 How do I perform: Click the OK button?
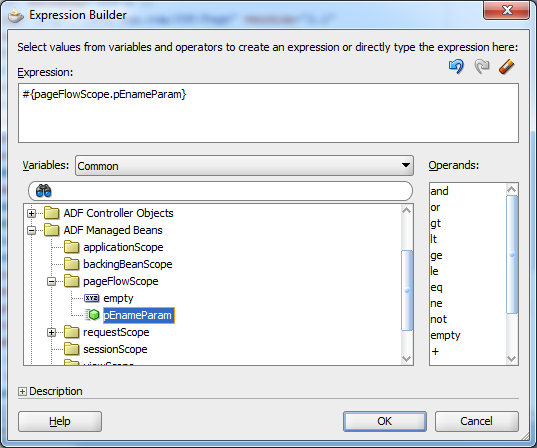point(385,421)
